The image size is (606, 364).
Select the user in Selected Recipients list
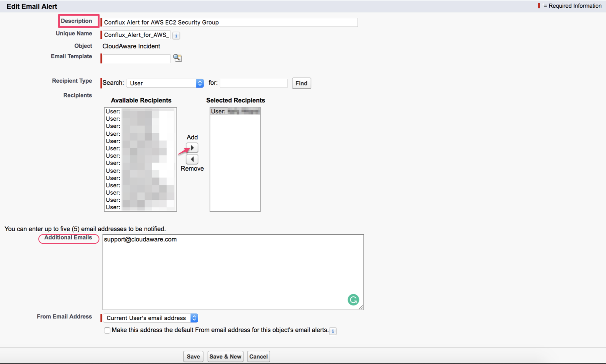(235, 112)
